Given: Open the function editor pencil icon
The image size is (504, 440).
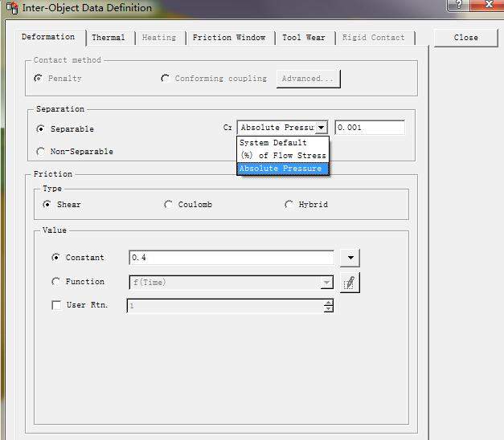Looking at the screenshot, I should pyautogui.click(x=350, y=283).
